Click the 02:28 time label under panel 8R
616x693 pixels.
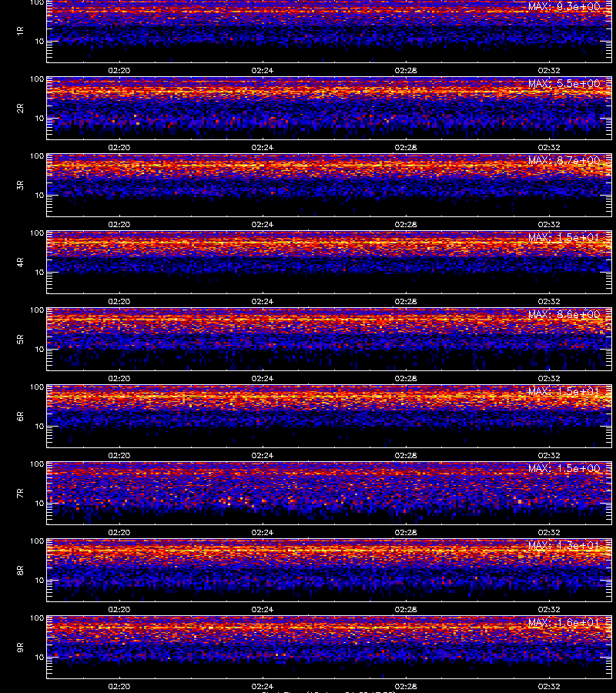click(406, 610)
